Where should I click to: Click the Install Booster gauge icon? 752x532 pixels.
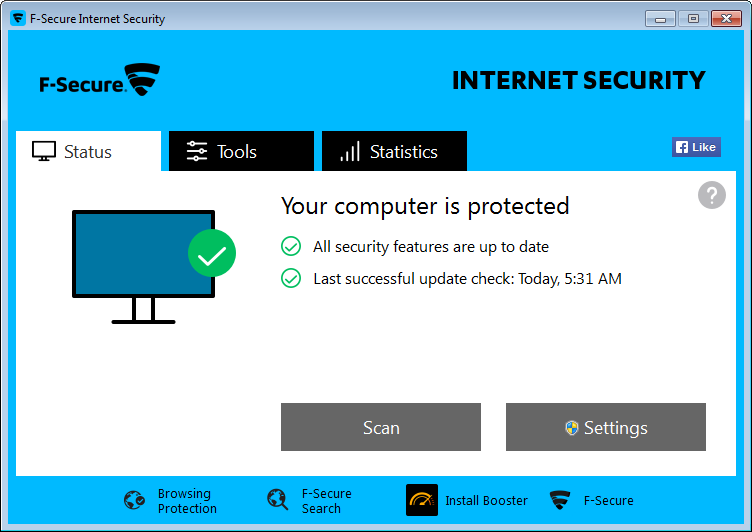point(422,500)
